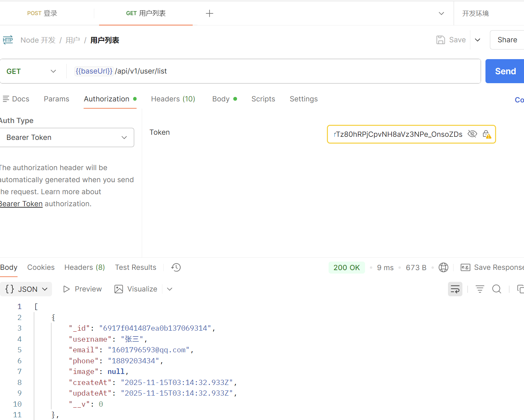The width and height of the screenshot is (524, 420).
Task: Toggle word wrap in response body
Action: [455, 289]
